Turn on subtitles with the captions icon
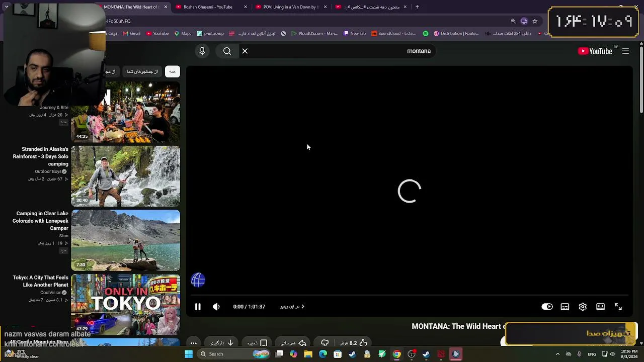Image resolution: width=644 pixels, height=362 pixels. 565,307
